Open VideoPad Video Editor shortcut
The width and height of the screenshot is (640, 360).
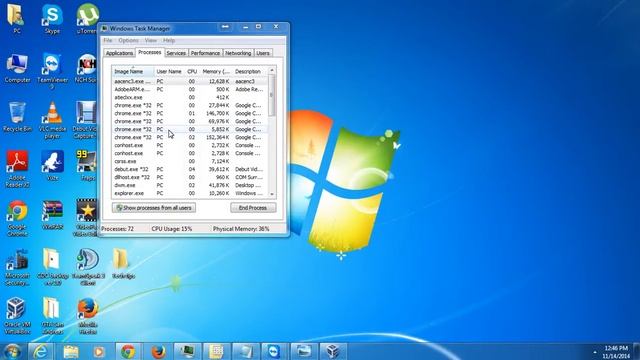point(85,218)
